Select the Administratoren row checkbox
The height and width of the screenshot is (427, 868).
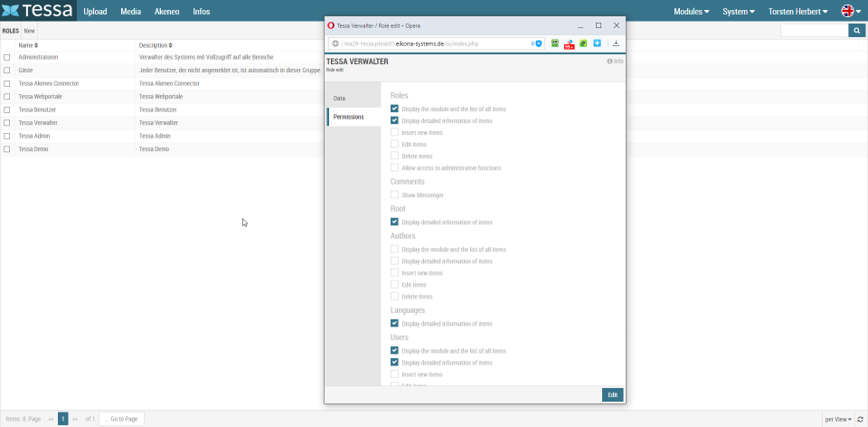pos(7,57)
